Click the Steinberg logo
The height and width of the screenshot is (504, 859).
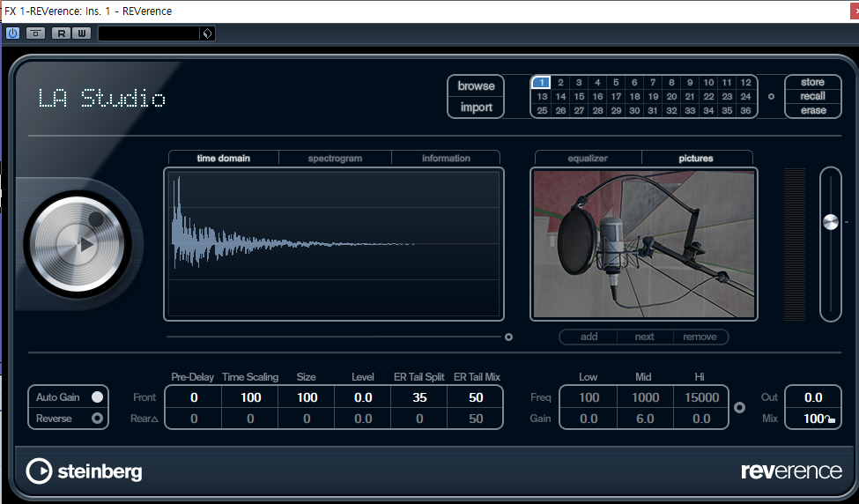pos(84,471)
